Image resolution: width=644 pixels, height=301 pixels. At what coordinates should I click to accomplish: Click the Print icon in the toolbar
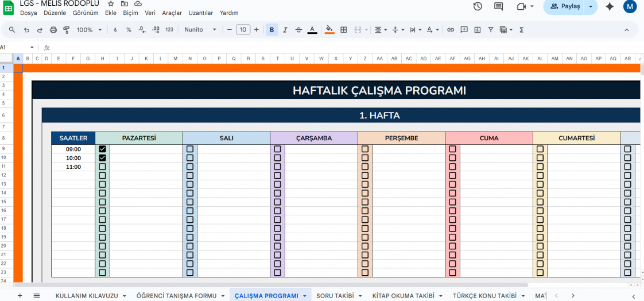[x=53, y=30]
